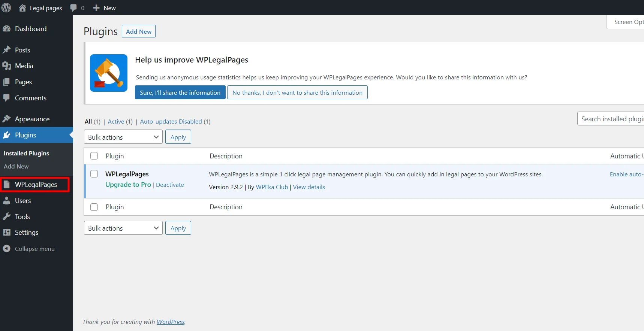Check the select-all checkbox in table header
644x331 pixels.
pos(94,156)
